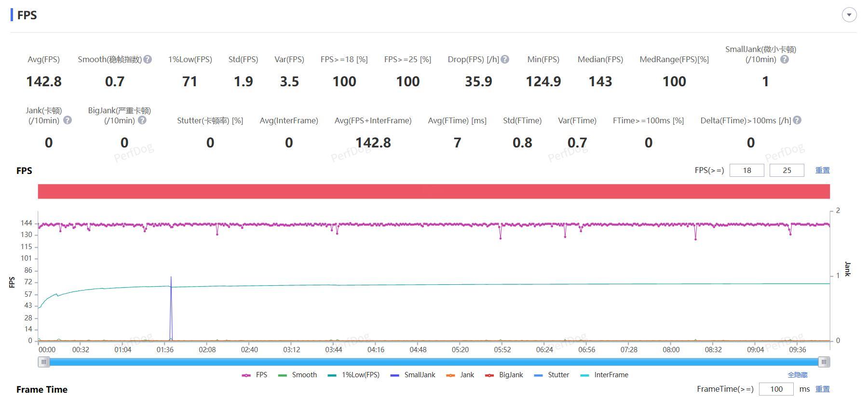
Task: Open help for Smooth index metric
Action: coord(148,59)
